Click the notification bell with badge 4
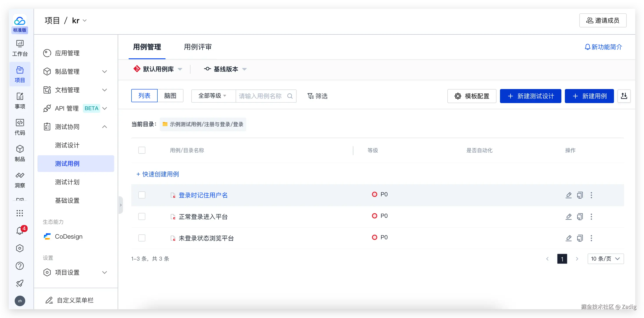644x318 pixels. [x=20, y=230]
